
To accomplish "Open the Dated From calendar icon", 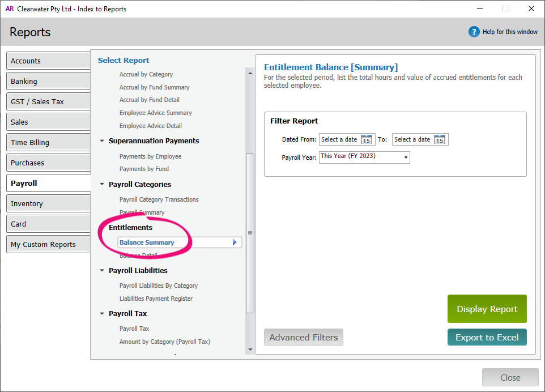I will pos(367,139).
